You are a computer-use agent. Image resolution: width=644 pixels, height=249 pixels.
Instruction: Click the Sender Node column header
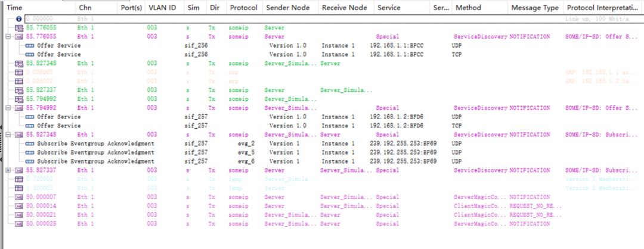click(x=290, y=8)
